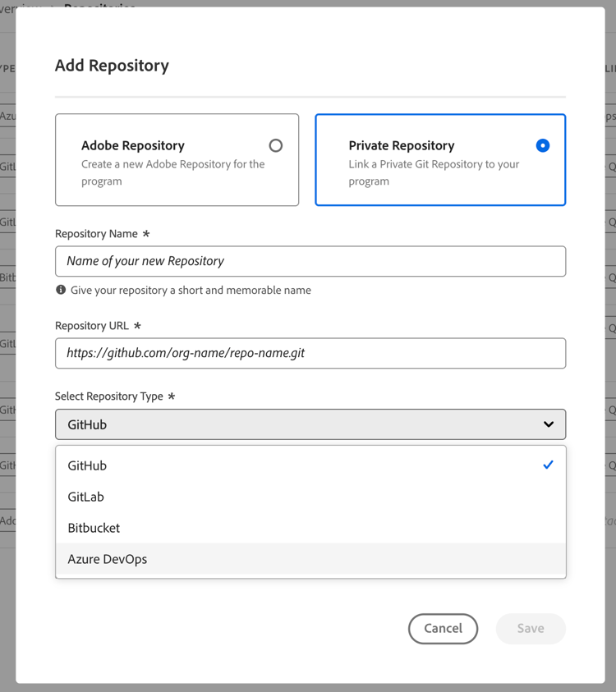
Task: Click the highlighted Azure DevOps row
Action: click(310, 559)
